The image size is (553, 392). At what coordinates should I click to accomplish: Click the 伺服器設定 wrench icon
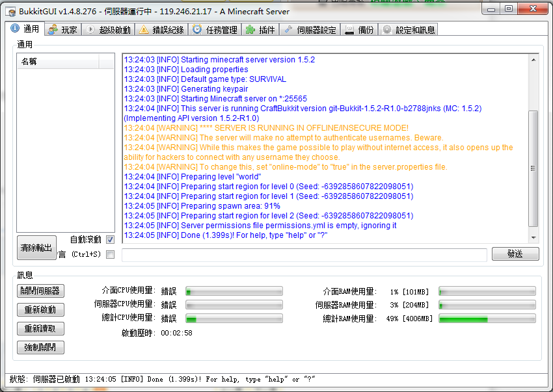tap(288, 30)
